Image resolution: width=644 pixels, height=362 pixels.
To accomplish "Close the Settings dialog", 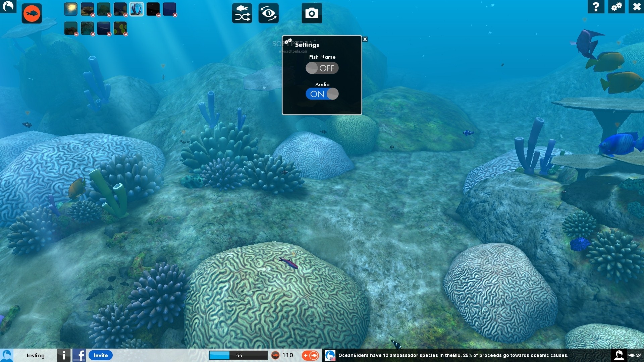I will click(x=365, y=39).
